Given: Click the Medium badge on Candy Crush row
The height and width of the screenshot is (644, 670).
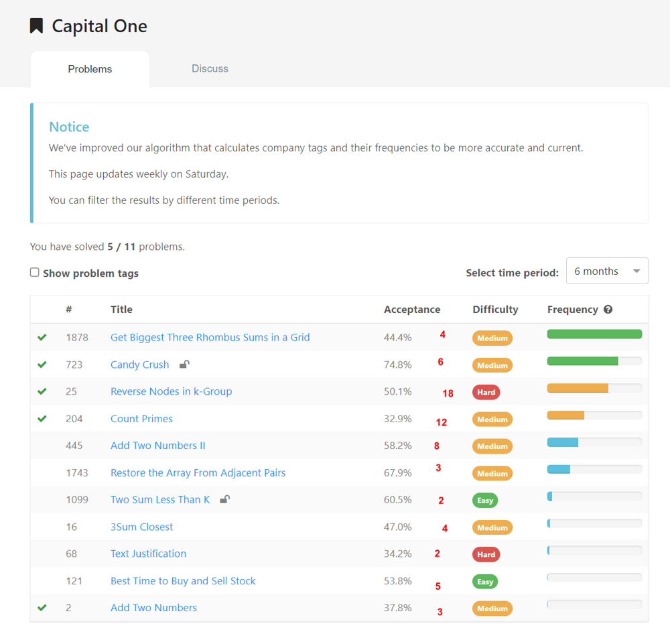Looking at the screenshot, I should [492, 365].
